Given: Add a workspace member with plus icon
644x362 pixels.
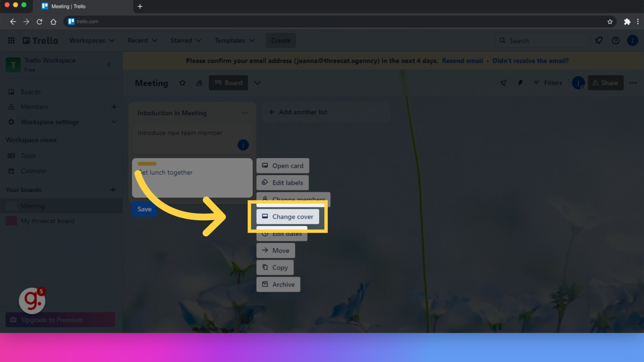Looking at the screenshot, I should (x=114, y=107).
